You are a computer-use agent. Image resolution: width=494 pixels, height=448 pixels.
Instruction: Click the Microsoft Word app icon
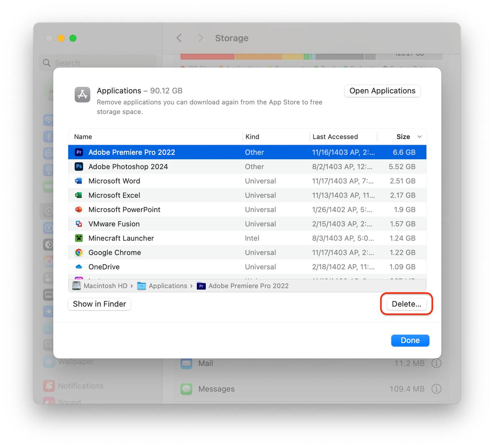pyautogui.click(x=79, y=181)
